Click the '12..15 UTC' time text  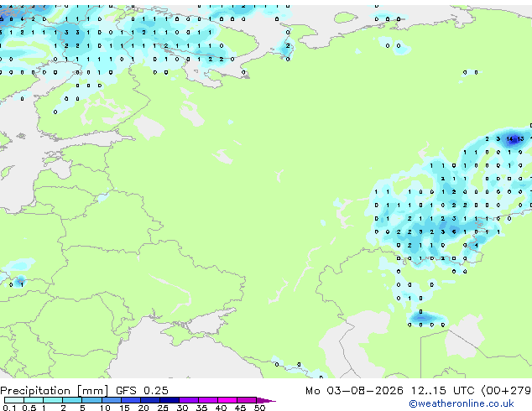(x=442, y=391)
